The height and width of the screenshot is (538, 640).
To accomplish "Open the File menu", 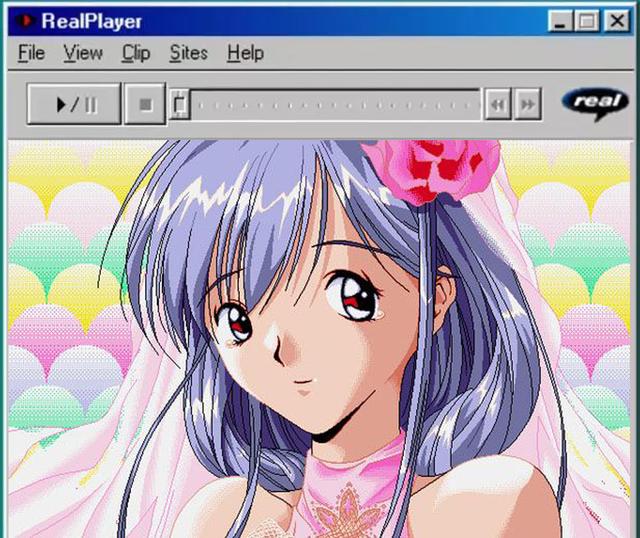I will point(31,53).
